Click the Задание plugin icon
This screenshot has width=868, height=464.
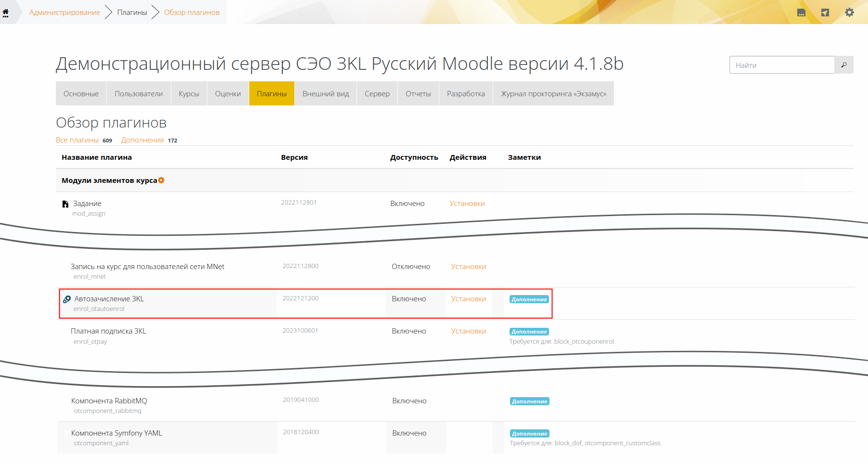click(x=65, y=204)
